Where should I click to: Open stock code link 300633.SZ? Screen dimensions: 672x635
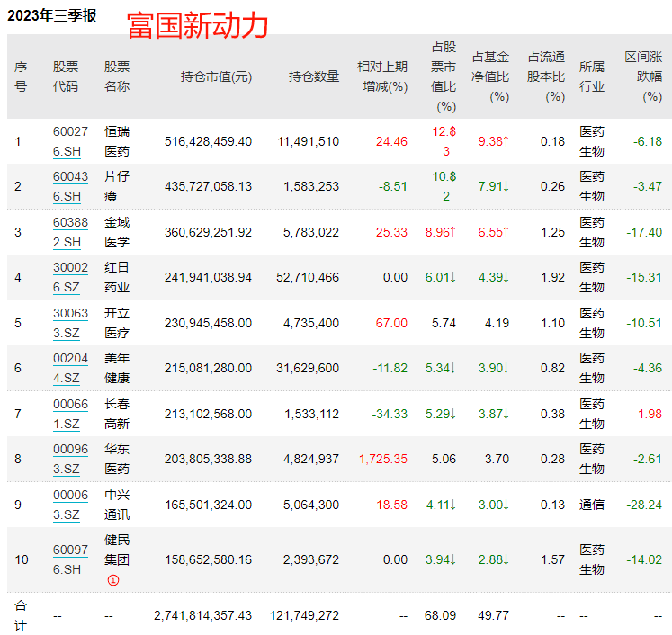[x=70, y=323]
